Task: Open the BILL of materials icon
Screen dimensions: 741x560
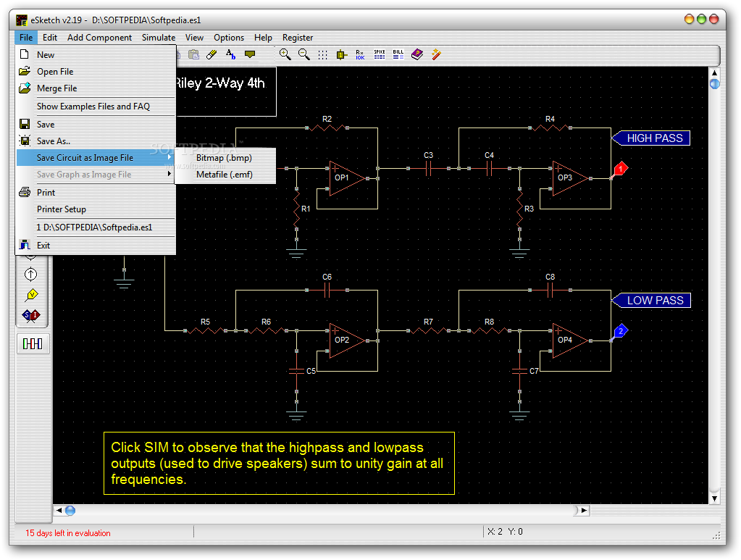Action: coord(398,54)
